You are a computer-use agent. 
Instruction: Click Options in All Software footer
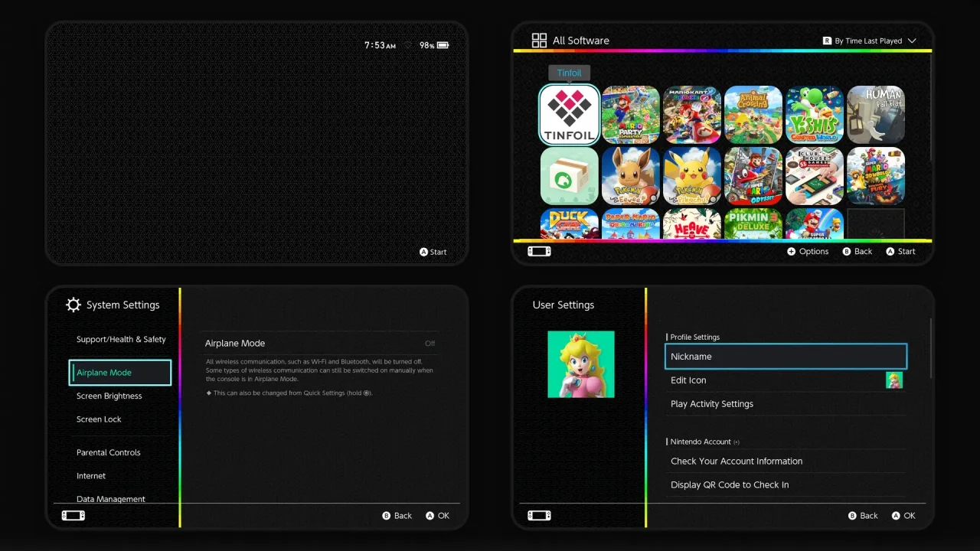click(808, 251)
